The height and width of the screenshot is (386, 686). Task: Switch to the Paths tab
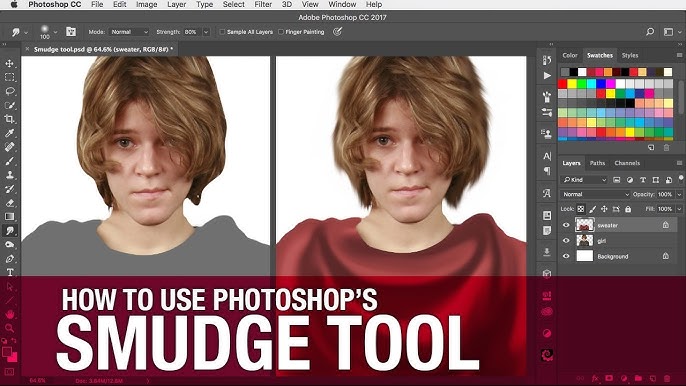[597, 163]
